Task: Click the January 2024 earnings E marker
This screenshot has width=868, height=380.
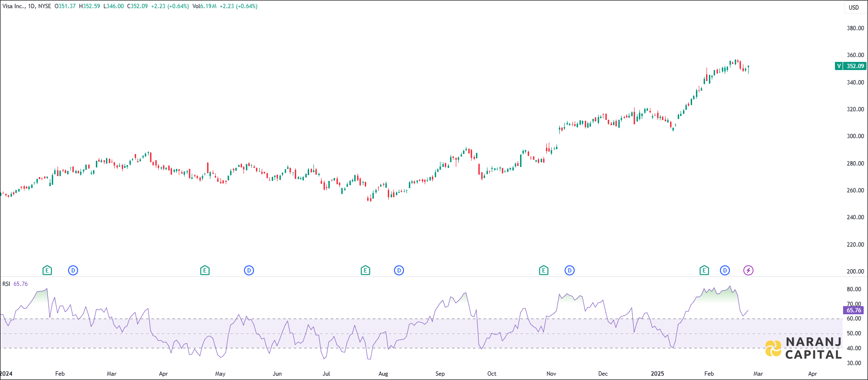Action: [x=47, y=271]
